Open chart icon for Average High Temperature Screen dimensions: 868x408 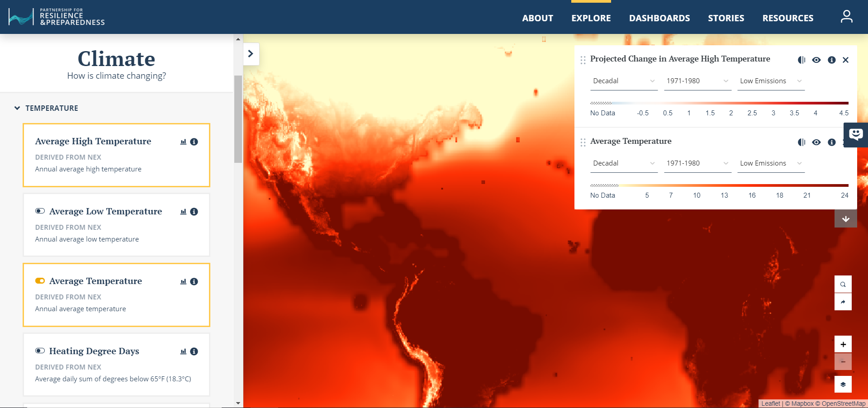[183, 142]
